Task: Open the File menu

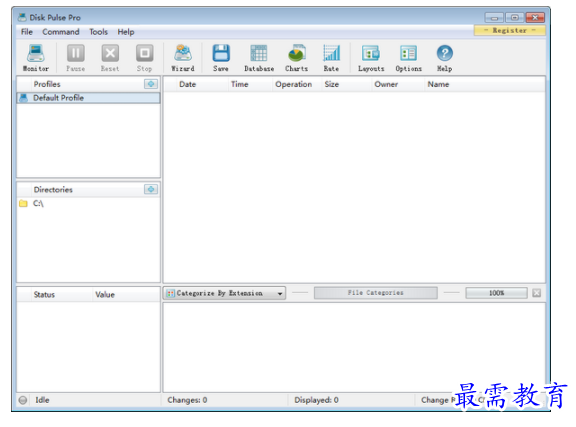Action: [26, 32]
